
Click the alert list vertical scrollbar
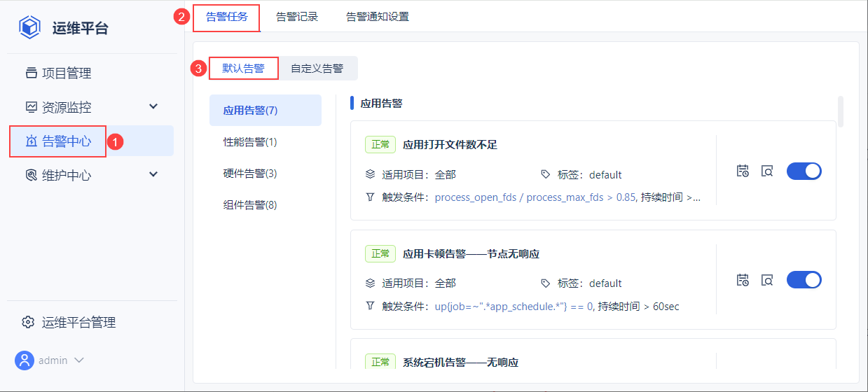(841, 112)
